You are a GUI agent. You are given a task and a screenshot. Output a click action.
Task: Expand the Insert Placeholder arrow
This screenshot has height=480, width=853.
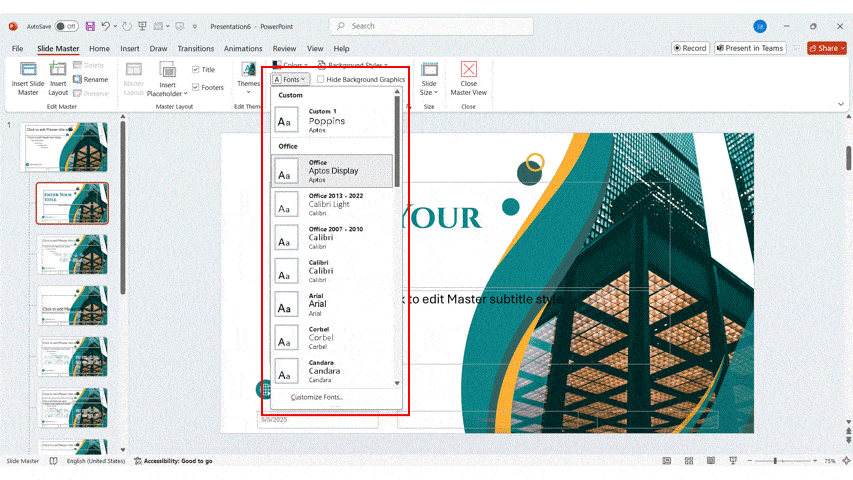pyautogui.click(x=186, y=94)
